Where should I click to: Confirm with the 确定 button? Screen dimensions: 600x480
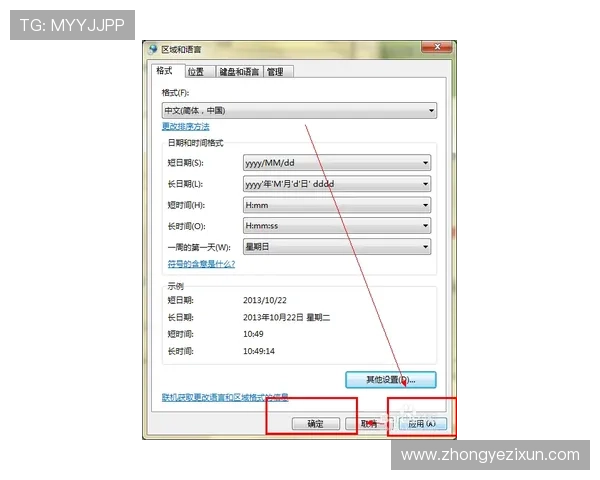point(316,424)
